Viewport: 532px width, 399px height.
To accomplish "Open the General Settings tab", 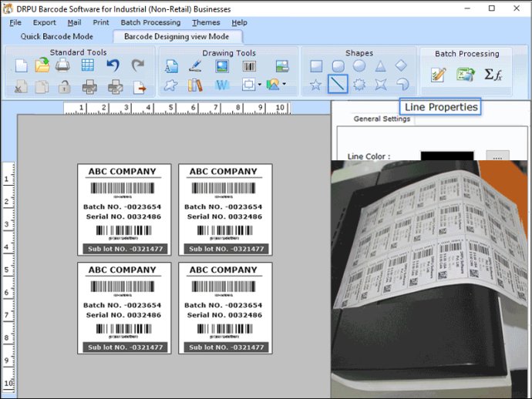I will pyautogui.click(x=382, y=119).
